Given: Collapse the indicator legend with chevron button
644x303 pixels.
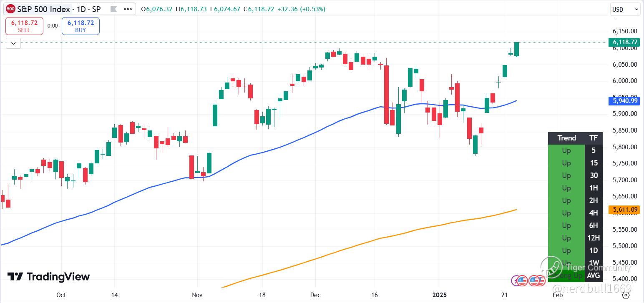Looking at the screenshot, I should (13, 43).
